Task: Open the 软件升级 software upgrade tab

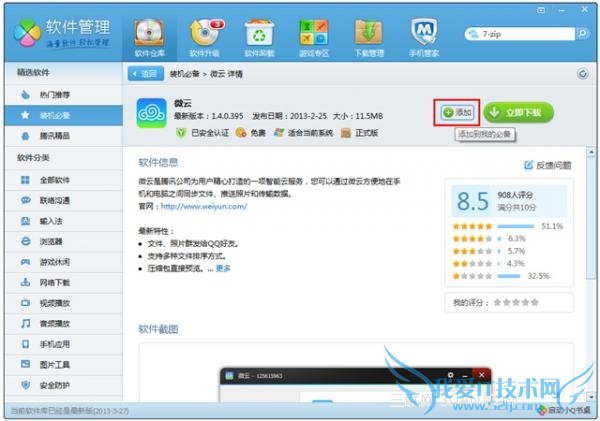Action: [205, 38]
